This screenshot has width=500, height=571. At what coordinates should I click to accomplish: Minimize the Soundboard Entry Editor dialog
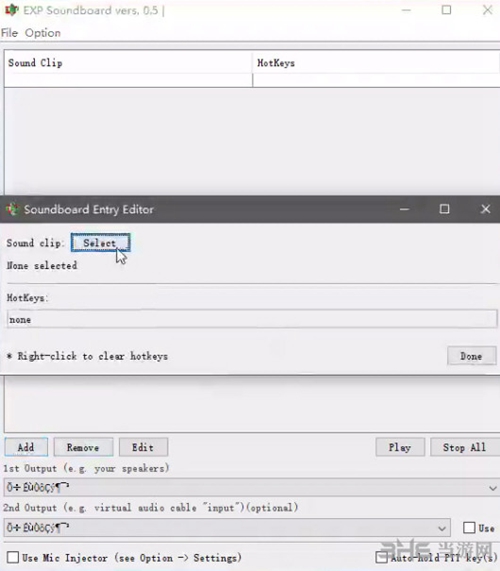pos(404,209)
